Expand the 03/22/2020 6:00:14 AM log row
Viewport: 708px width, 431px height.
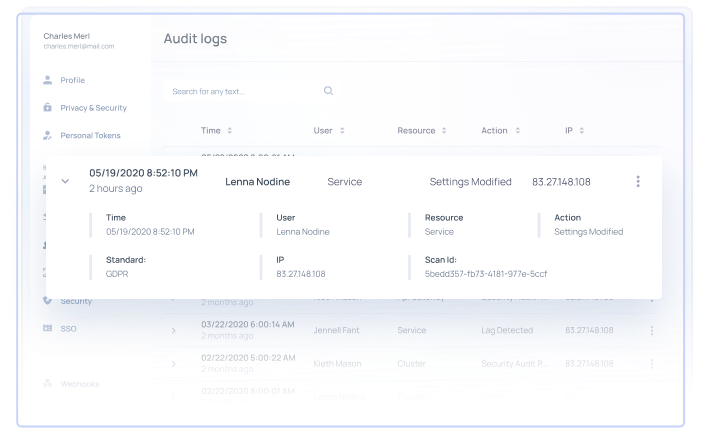click(173, 331)
